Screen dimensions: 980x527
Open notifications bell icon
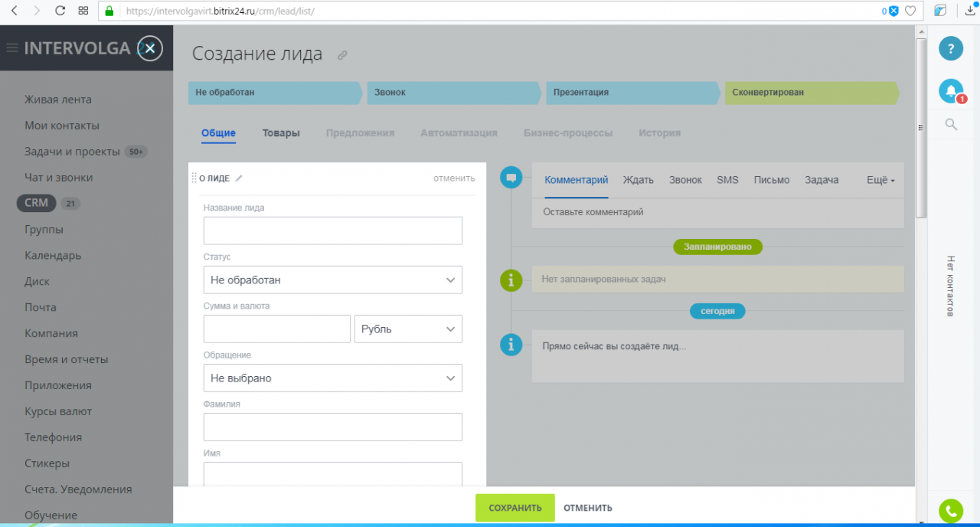(x=951, y=91)
